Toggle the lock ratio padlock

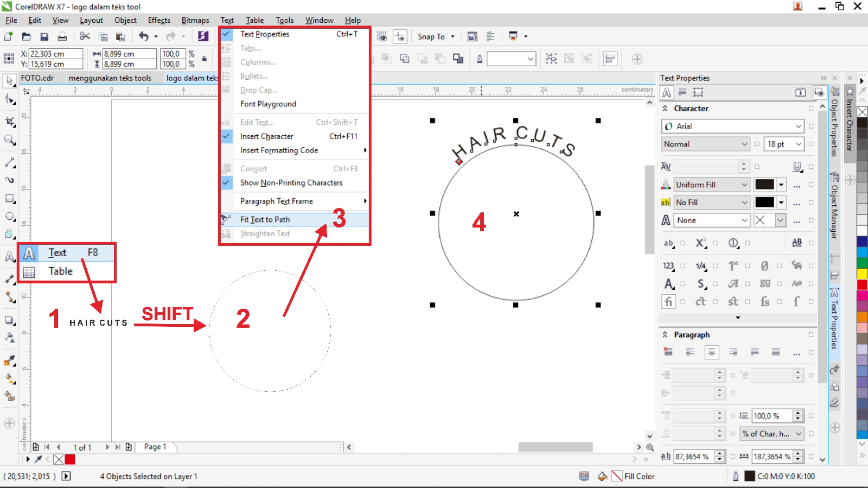click(205, 59)
